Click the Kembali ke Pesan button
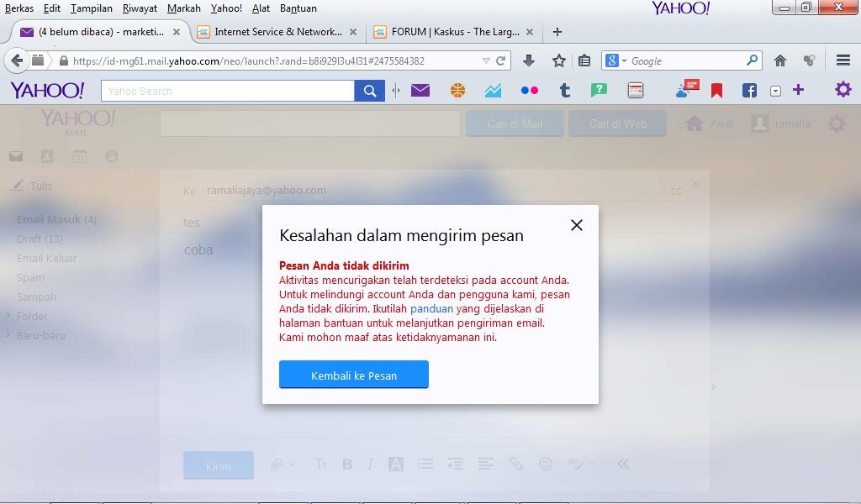The image size is (861, 504). coord(354,375)
